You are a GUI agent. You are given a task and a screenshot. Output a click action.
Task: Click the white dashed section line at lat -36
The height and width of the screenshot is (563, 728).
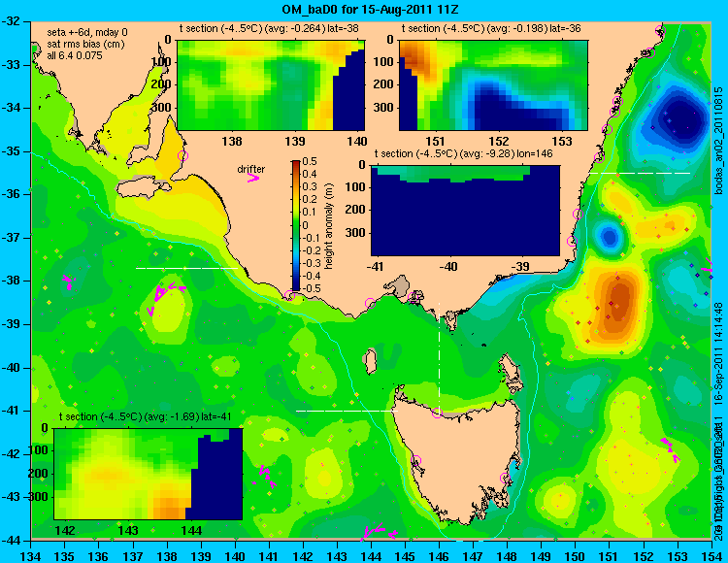[x=641, y=173]
